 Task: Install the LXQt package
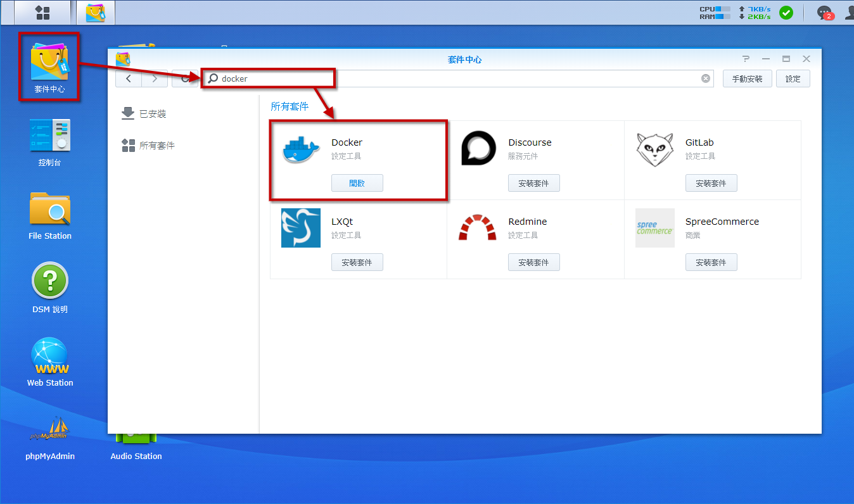coord(357,262)
